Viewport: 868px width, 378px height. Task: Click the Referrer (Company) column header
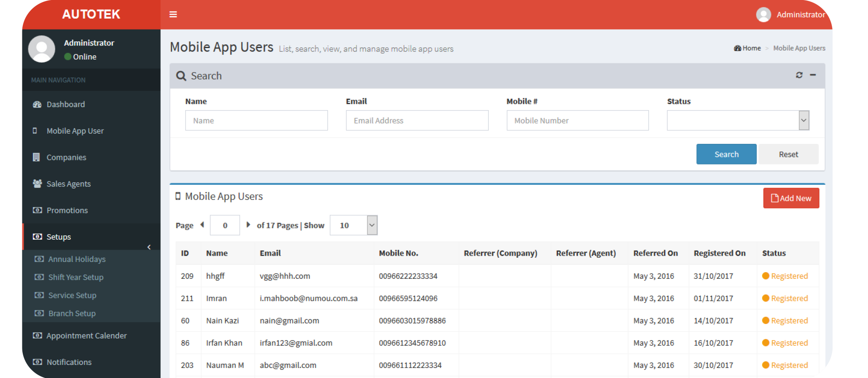click(501, 253)
